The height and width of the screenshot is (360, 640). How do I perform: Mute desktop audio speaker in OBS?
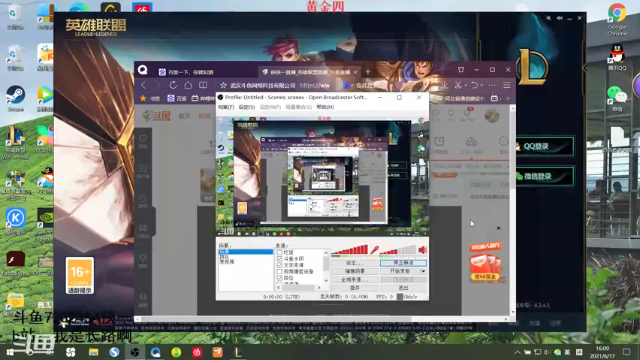pyautogui.click(x=423, y=249)
